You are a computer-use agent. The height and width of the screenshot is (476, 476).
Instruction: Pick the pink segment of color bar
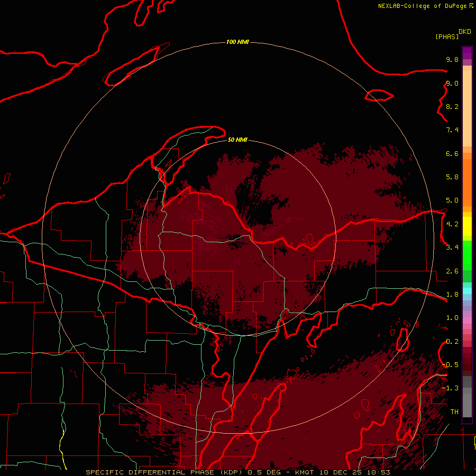[x=467, y=321]
